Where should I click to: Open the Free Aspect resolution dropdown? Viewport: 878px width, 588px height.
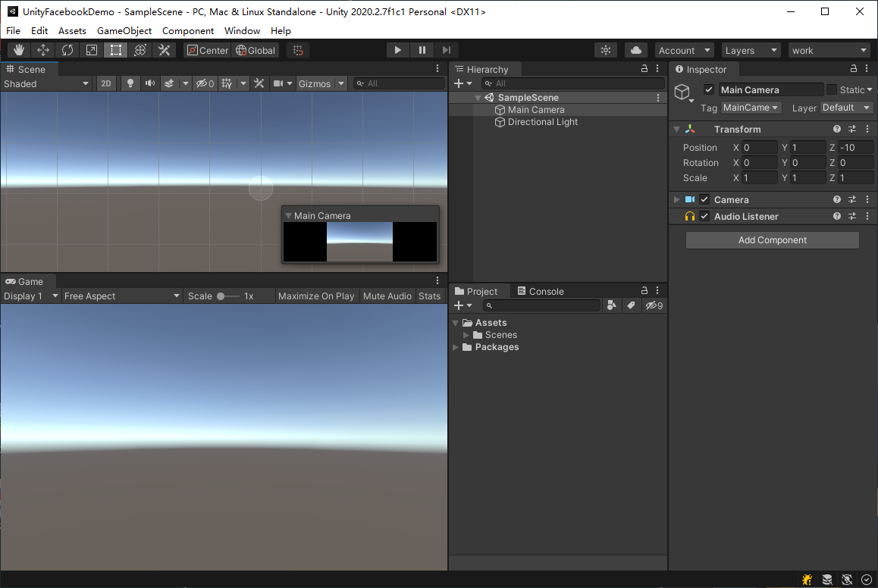pyautogui.click(x=120, y=296)
